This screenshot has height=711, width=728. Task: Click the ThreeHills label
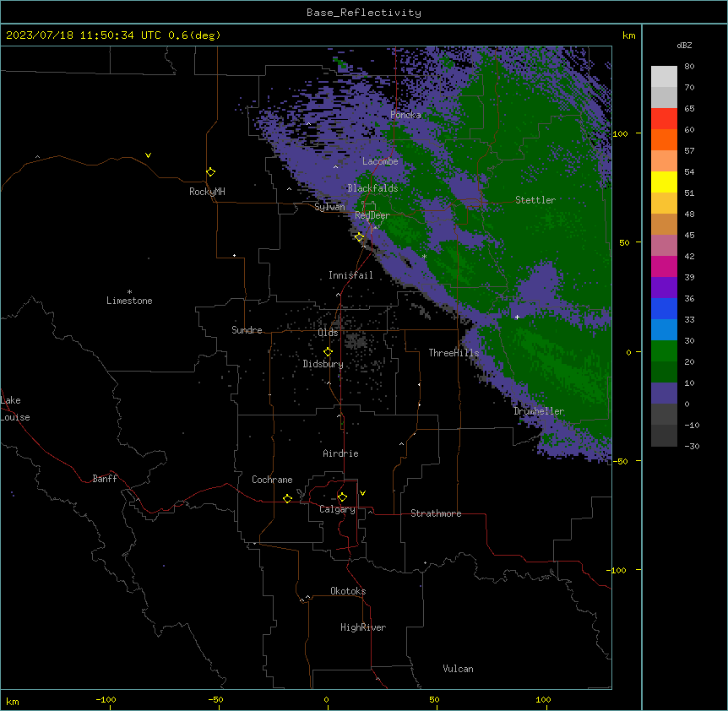(454, 353)
